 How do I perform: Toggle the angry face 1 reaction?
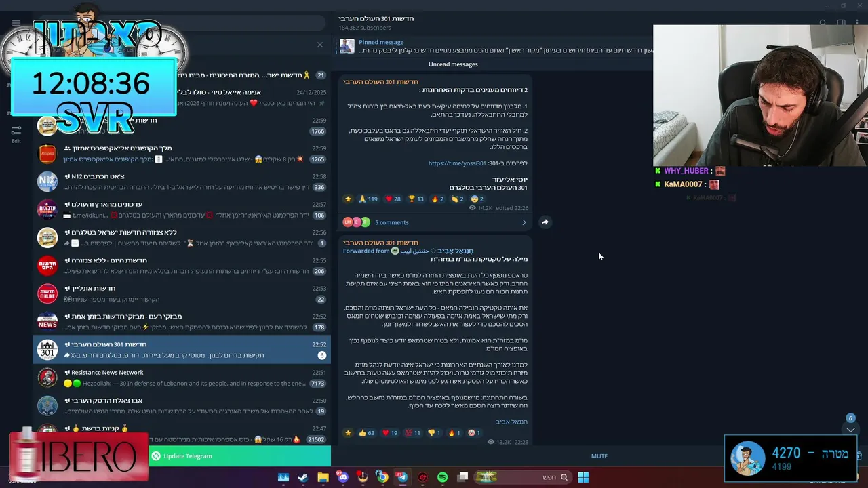click(x=474, y=432)
